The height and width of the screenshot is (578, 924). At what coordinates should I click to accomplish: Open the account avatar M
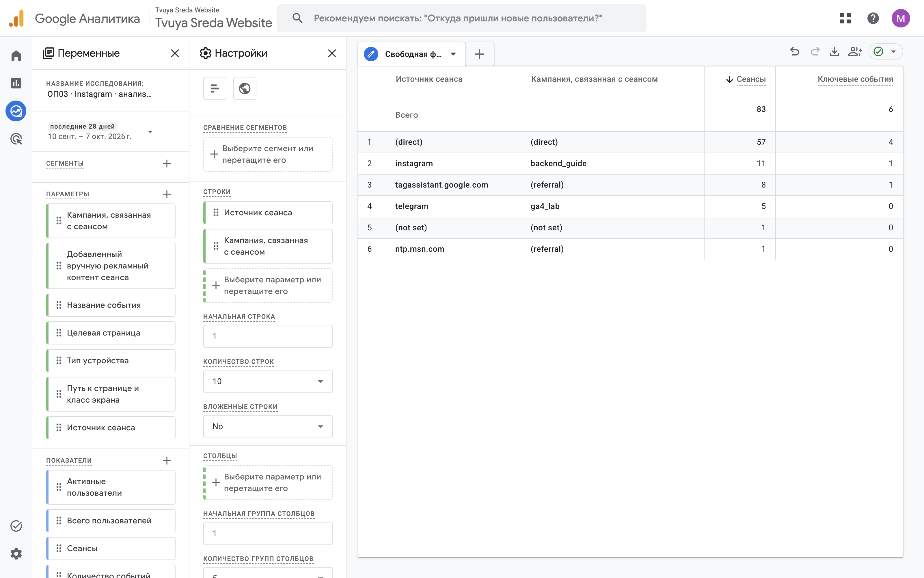(901, 18)
